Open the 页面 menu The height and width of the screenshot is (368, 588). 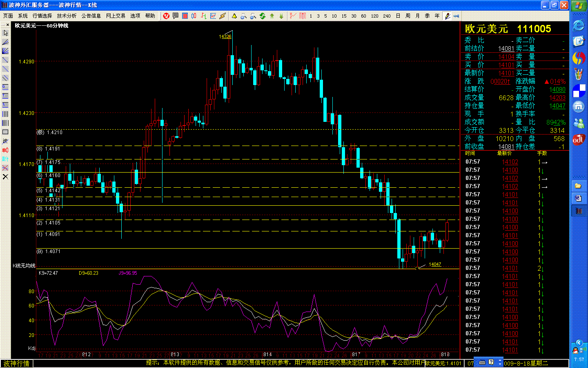tap(8, 16)
